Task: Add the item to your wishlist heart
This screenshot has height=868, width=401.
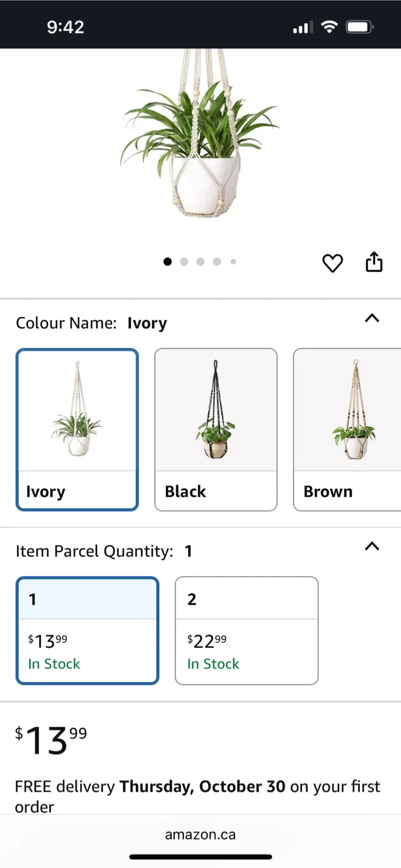Action: coord(332,262)
